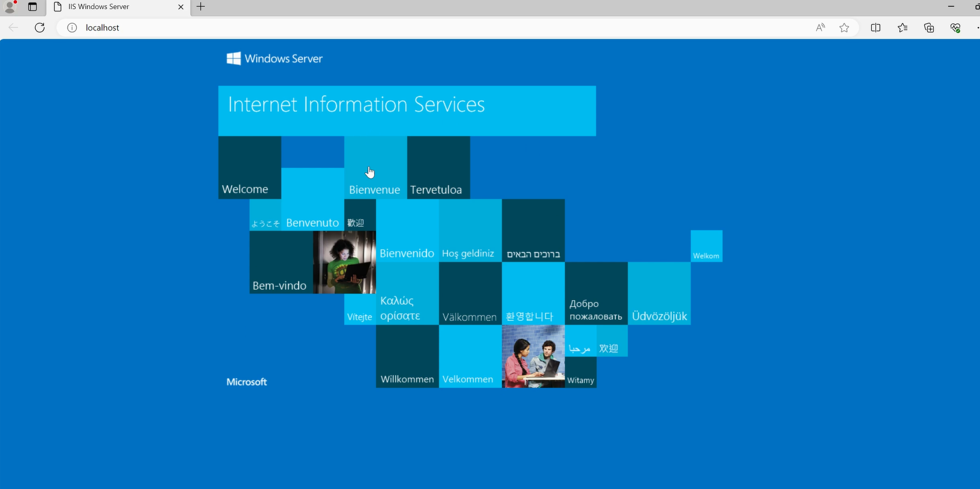
Task: Click the Benvenuto tile
Action: click(313, 199)
